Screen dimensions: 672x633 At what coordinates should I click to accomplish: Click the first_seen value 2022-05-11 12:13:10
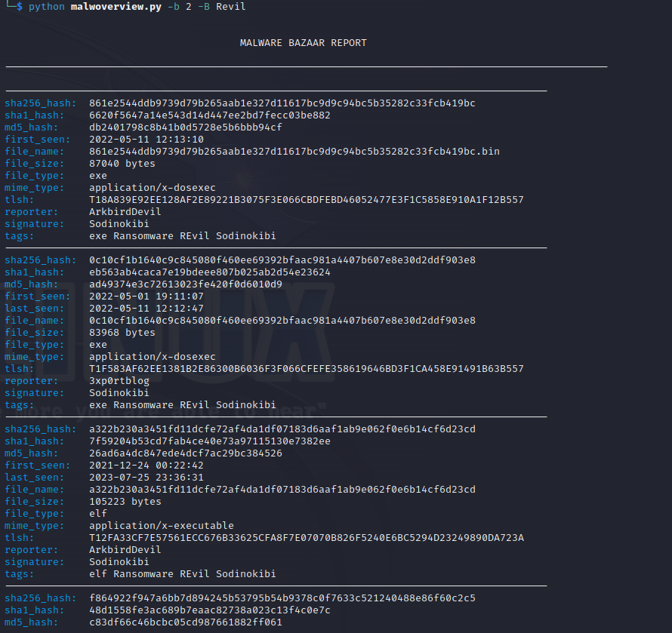[x=146, y=139]
